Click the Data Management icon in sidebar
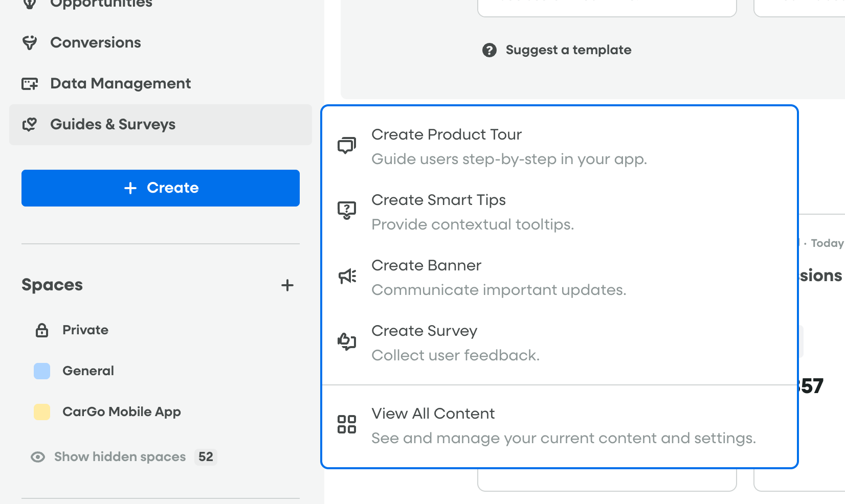Image resolution: width=845 pixels, height=504 pixels. tap(30, 84)
